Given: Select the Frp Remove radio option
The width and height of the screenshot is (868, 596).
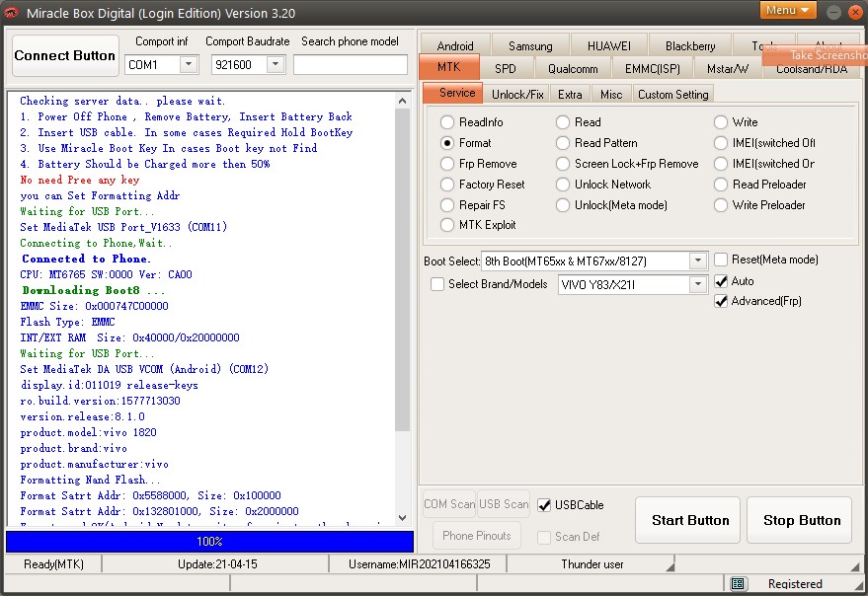Looking at the screenshot, I should [448, 164].
